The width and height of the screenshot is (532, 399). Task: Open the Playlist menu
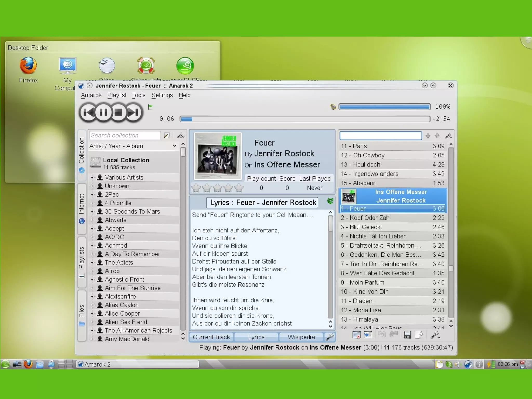(117, 95)
